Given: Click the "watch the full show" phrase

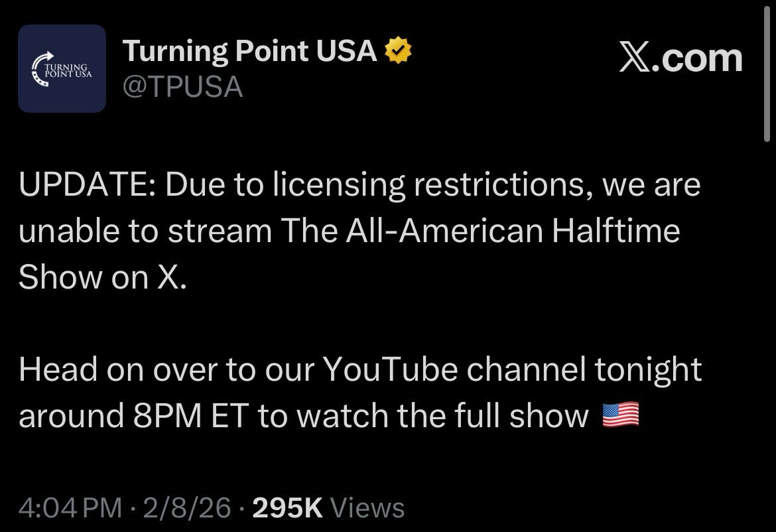Looking at the screenshot, I should pyautogui.click(x=443, y=416).
